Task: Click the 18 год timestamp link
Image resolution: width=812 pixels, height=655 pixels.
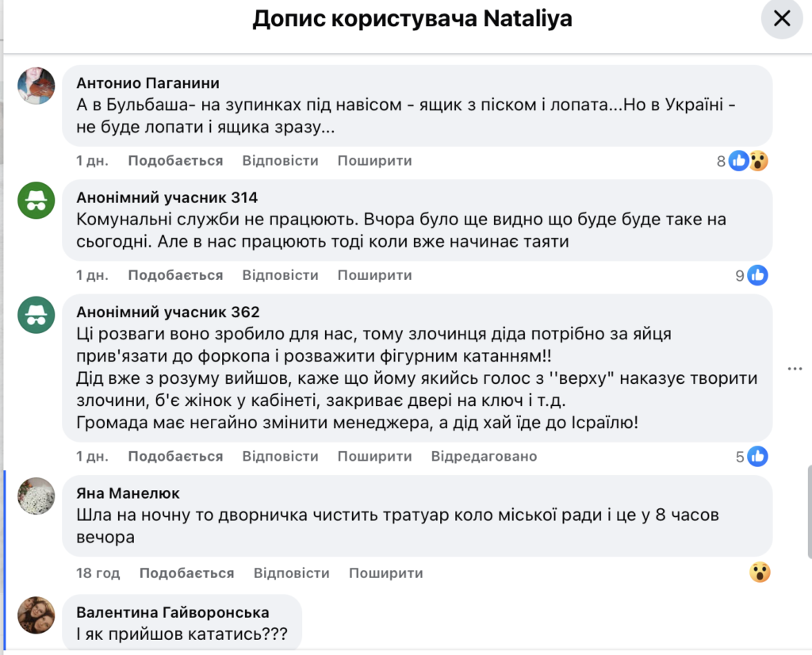Action: pos(98,573)
